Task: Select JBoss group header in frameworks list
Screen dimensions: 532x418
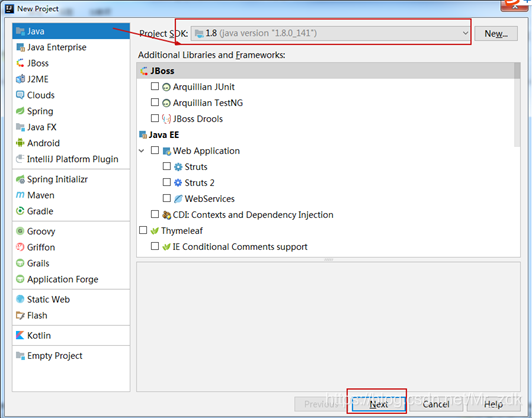Action: click(x=326, y=71)
